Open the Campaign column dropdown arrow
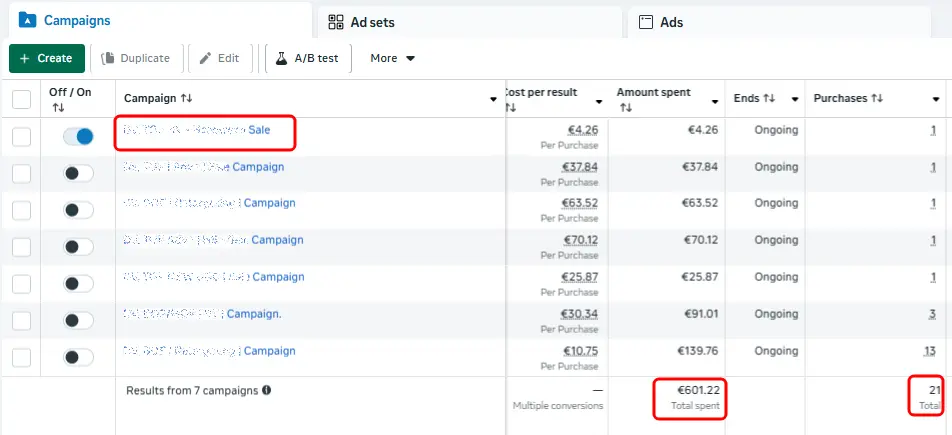The image size is (952, 435). [x=494, y=100]
